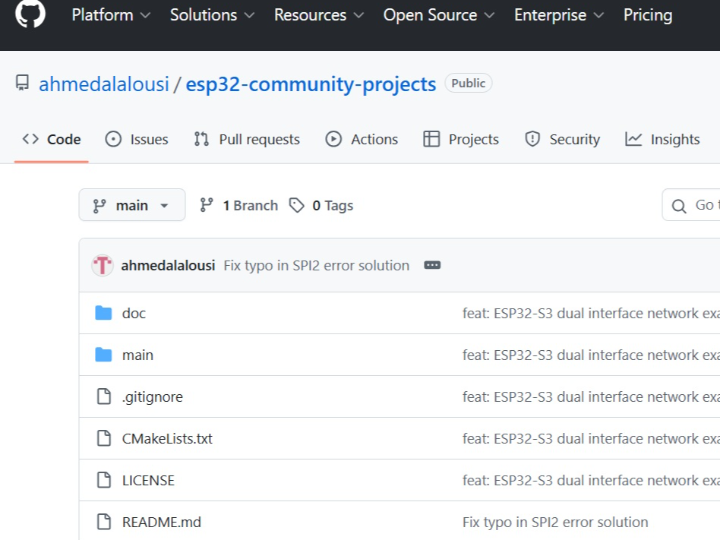Switch to the Issues tab

(137, 139)
